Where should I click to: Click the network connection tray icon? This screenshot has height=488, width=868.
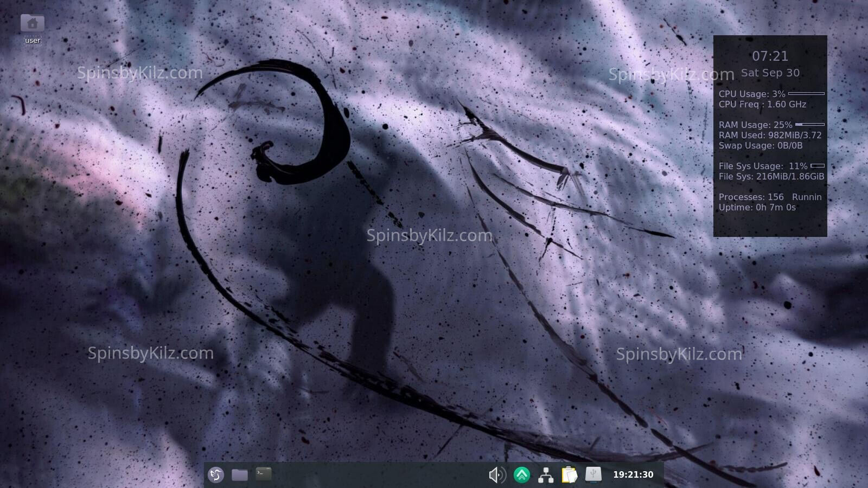(x=545, y=475)
